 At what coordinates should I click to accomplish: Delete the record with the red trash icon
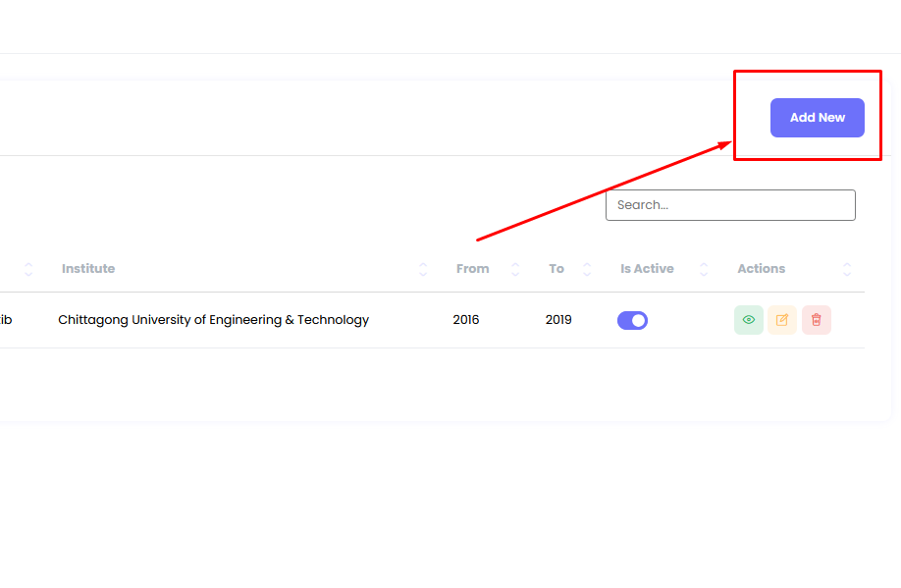[816, 320]
